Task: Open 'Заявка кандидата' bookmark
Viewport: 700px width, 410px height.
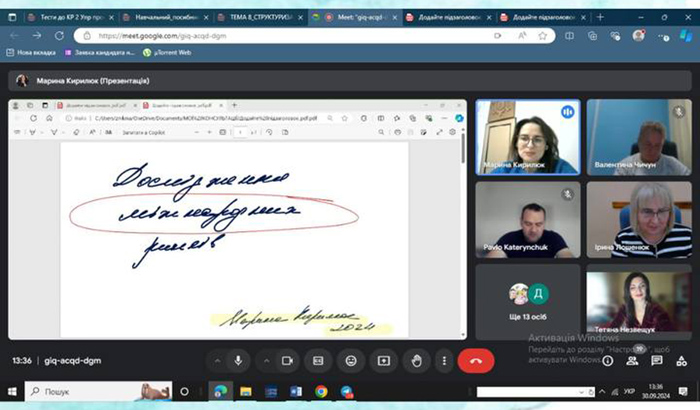Action: 100,53
